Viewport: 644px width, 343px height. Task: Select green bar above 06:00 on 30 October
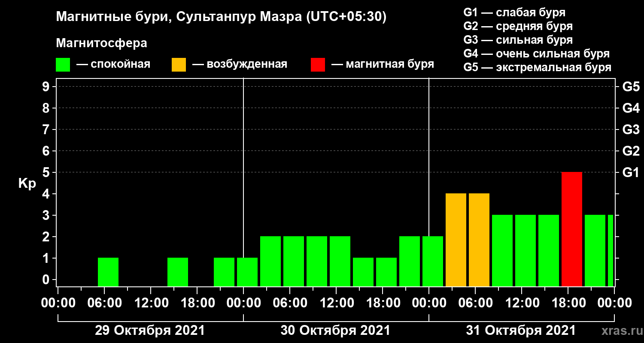pos(294,261)
